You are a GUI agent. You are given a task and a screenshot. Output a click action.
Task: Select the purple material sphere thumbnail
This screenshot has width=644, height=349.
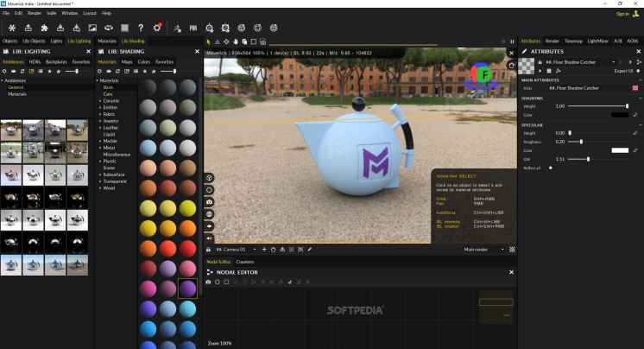tap(187, 289)
